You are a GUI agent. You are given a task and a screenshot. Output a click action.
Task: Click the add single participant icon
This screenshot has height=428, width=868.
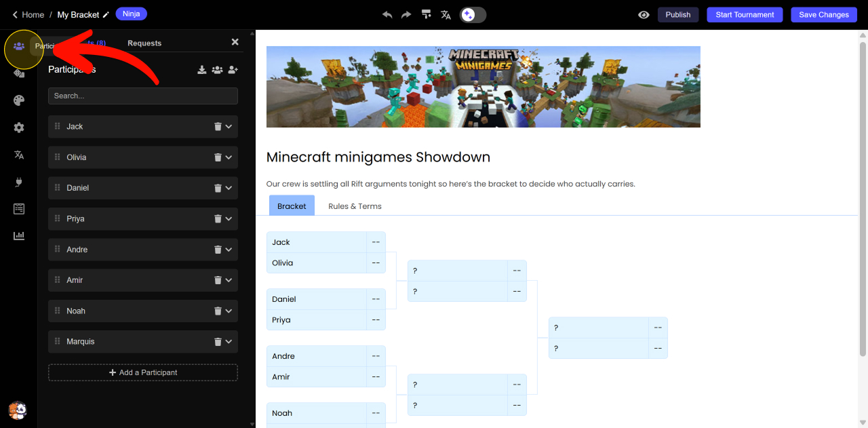pos(233,69)
